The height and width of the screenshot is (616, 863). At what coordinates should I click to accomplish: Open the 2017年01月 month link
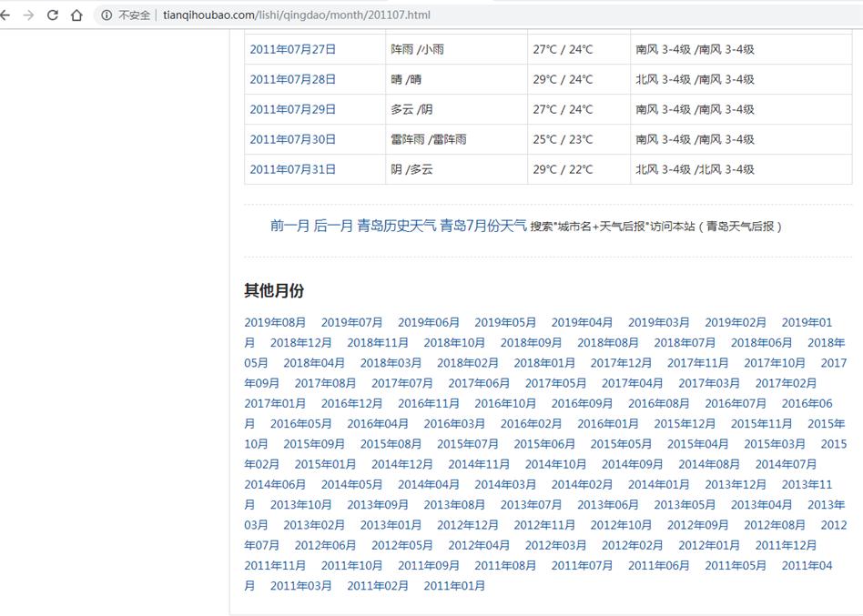pyautogui.click(x=275, y=403)
